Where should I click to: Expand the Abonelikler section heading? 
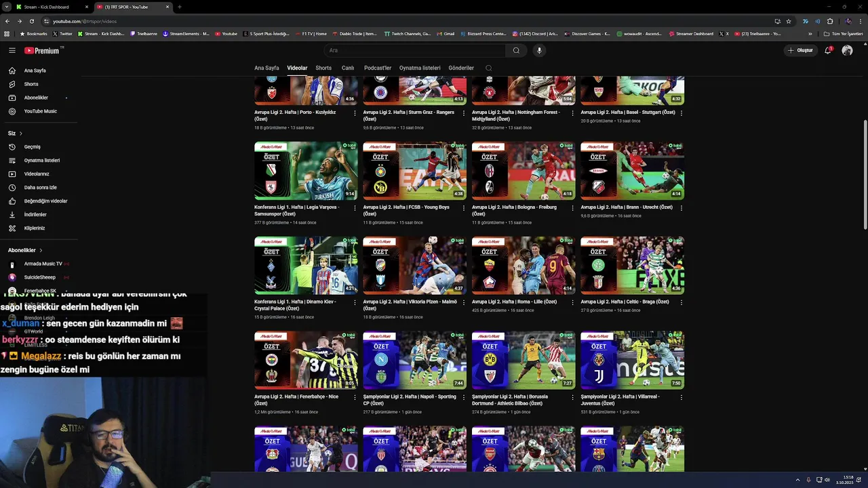coord(25,250)
